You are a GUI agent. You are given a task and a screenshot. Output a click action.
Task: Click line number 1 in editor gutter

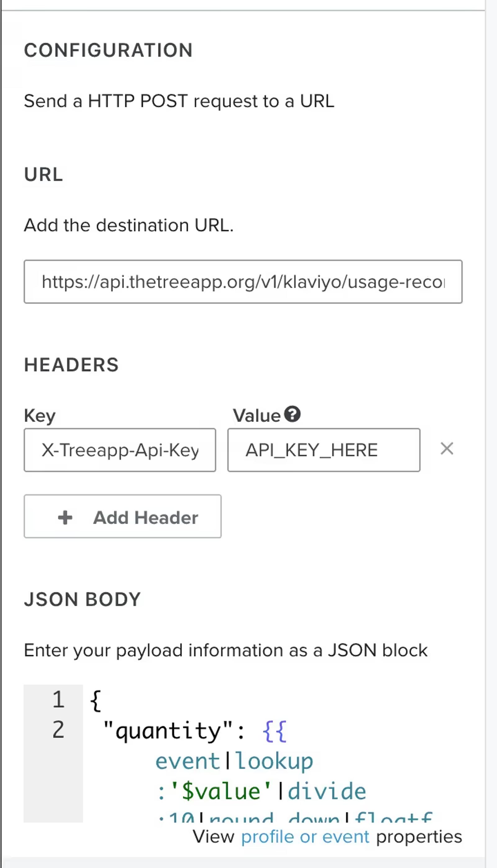click(58, 699)
